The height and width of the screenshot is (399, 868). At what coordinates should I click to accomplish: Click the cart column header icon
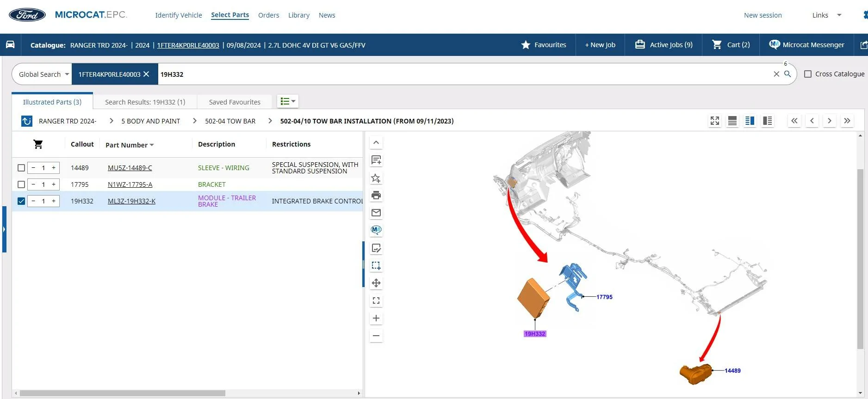[x=38, y=144]
